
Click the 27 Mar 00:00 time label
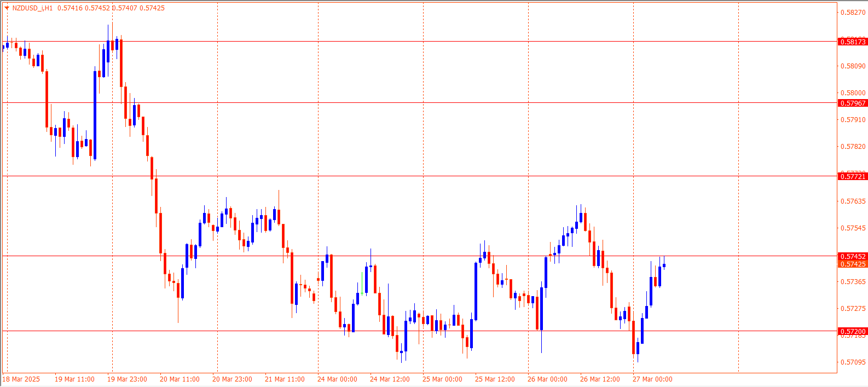click(652, 379)
